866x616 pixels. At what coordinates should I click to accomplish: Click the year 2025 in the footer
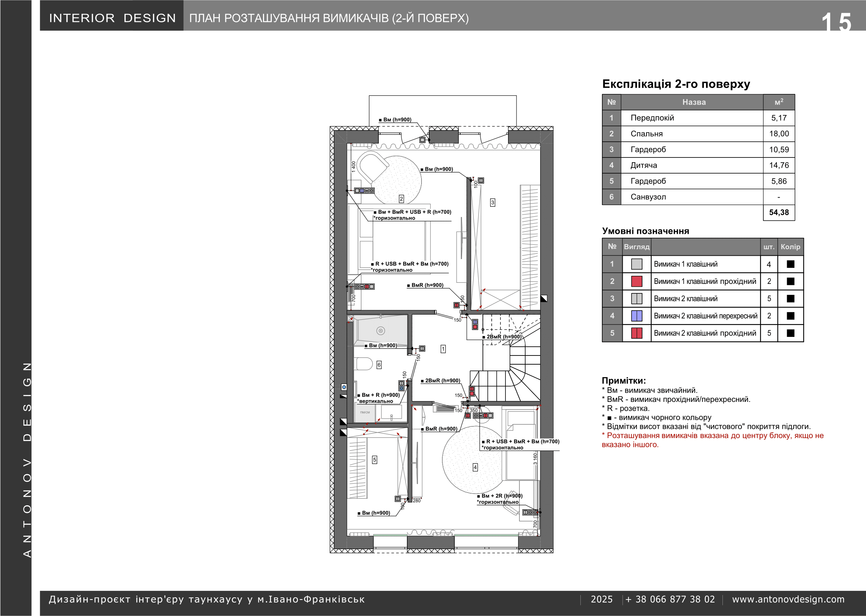point(602,599)
